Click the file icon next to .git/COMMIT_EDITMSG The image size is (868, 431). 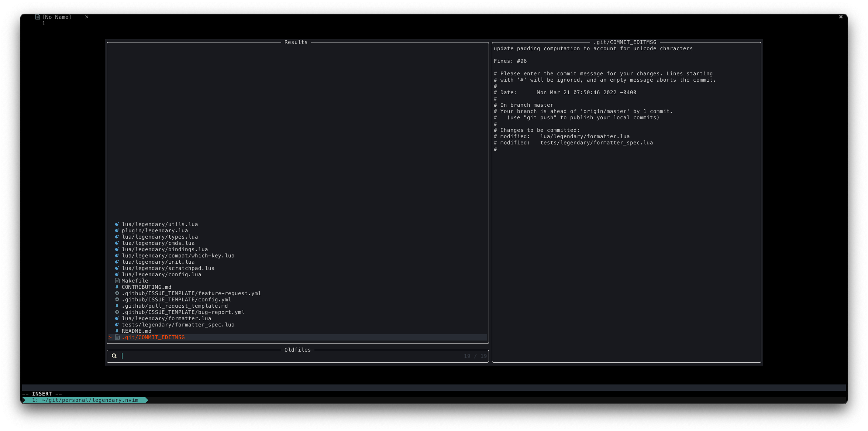point(117,337)
